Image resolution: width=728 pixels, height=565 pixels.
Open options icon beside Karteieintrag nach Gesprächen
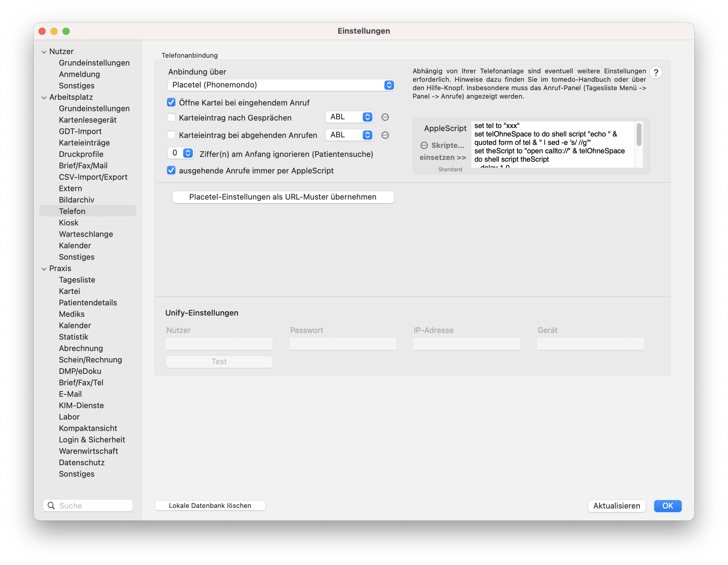point(385,117)
